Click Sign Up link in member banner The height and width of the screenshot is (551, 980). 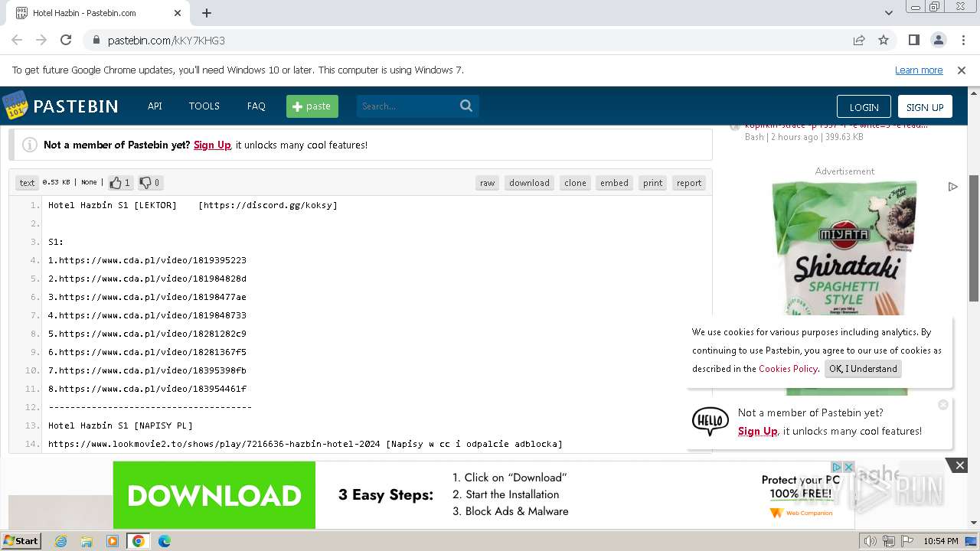(x=212, y=145)
